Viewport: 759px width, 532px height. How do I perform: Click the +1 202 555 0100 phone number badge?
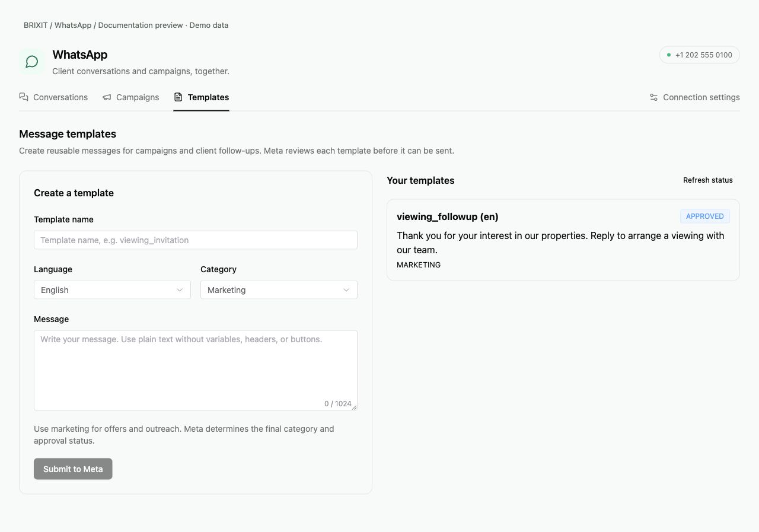pyautogui.click(x=700, y=55)
